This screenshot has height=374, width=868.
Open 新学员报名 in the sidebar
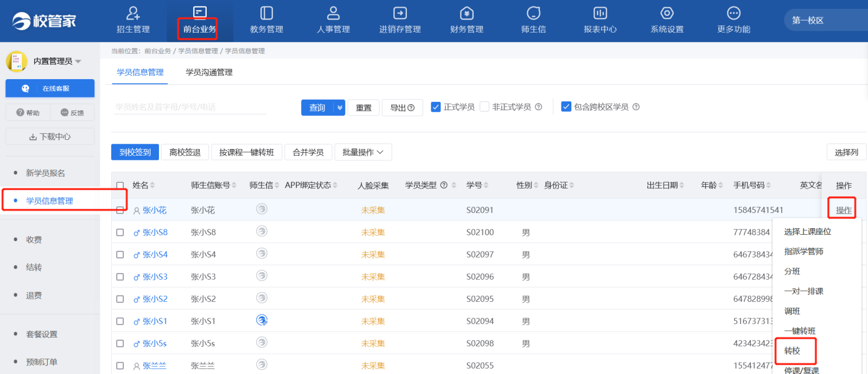point(46,173)
